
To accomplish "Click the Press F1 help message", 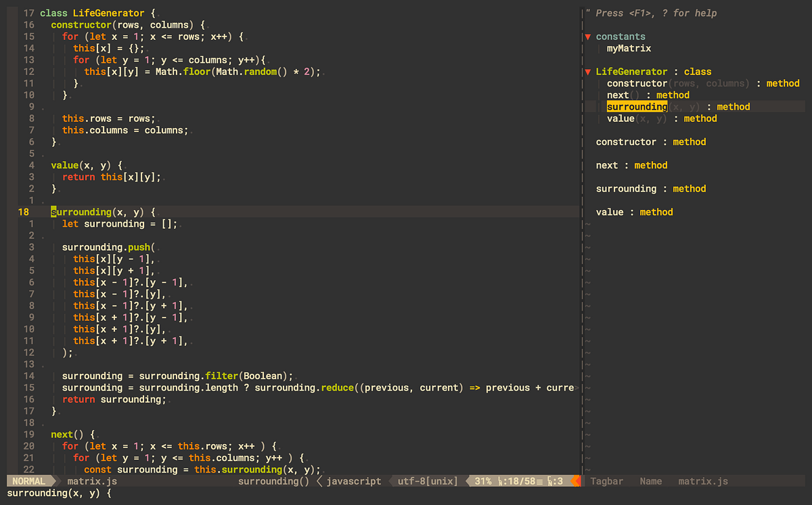I will (x=656, y=13).
